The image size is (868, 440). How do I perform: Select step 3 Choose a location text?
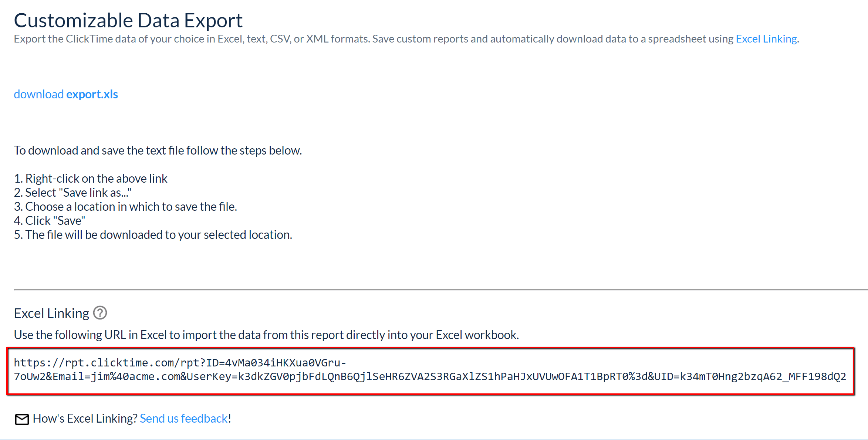coord(125,207)
